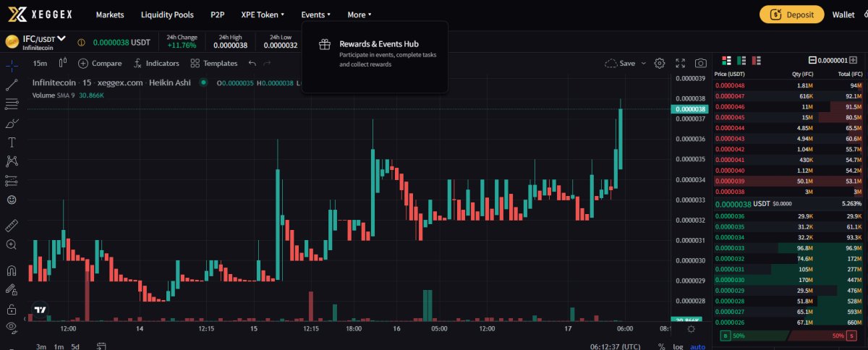
Task: Select the 3m date range
Action: point(41,346)
